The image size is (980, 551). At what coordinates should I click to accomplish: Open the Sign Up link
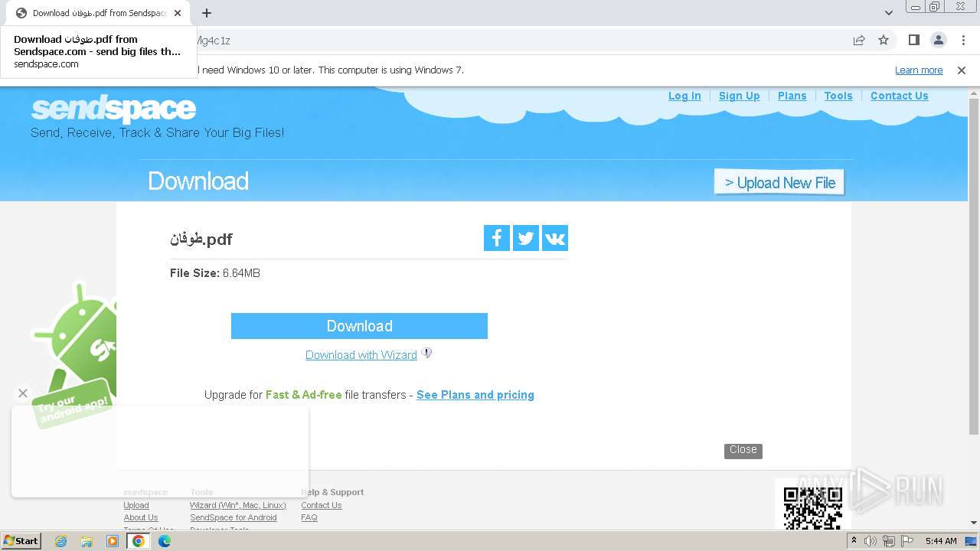(x=740, y=96)
